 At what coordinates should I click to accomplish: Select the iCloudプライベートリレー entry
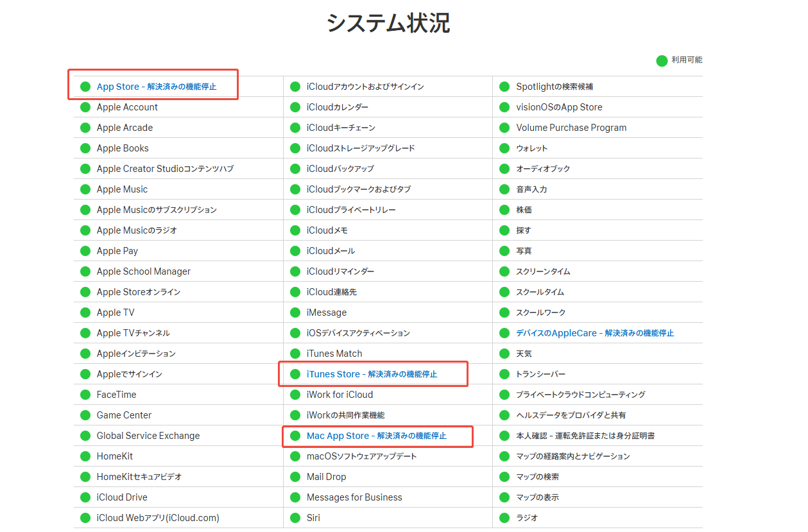click(x=351, y=210)
